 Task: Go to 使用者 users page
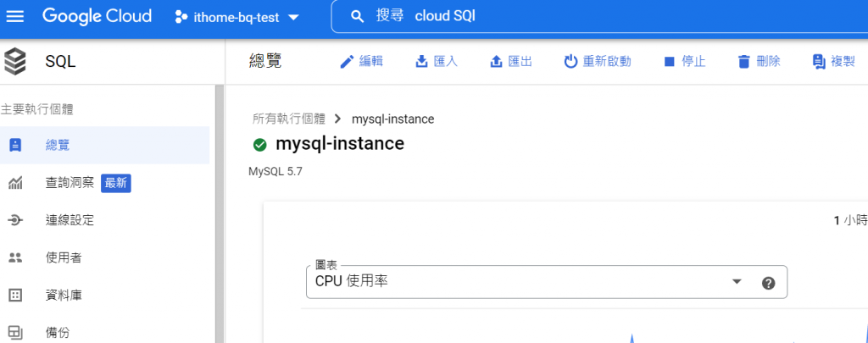64,257
